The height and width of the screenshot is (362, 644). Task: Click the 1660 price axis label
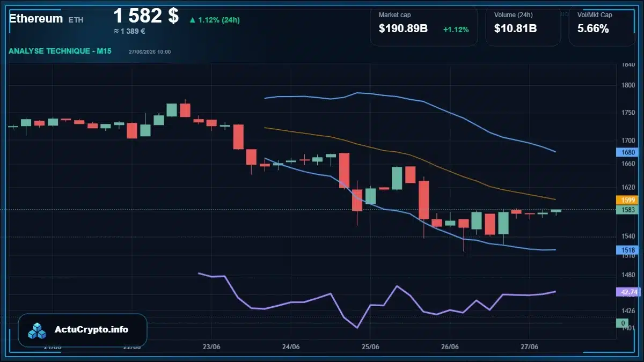(x=628, y=164)
